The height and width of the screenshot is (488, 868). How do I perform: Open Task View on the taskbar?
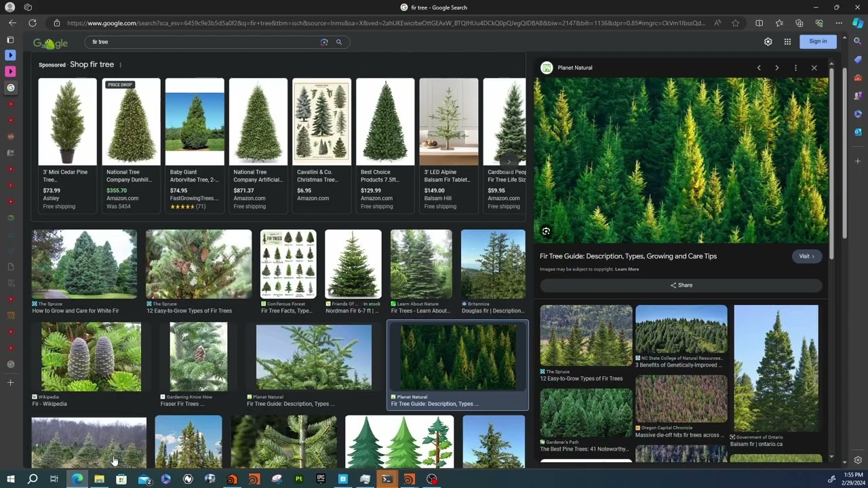point(55,480)
